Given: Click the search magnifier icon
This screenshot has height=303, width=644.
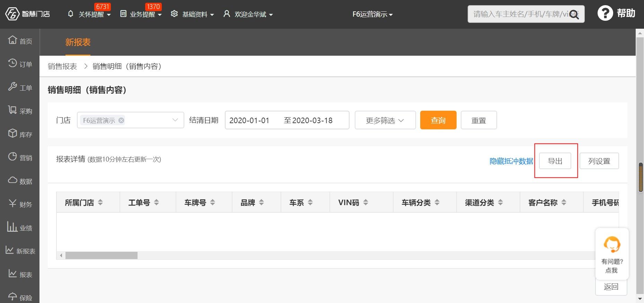Looking at the screenshot, I should [574, 15].
